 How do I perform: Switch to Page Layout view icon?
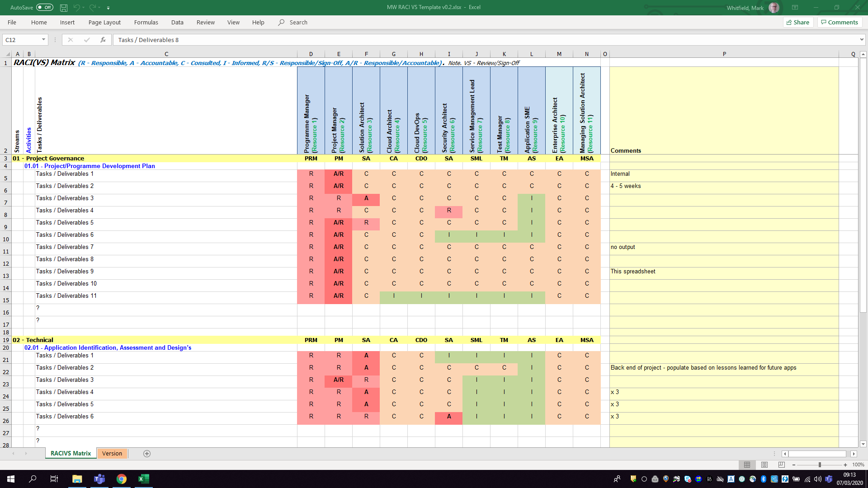(x=764, y=465)
